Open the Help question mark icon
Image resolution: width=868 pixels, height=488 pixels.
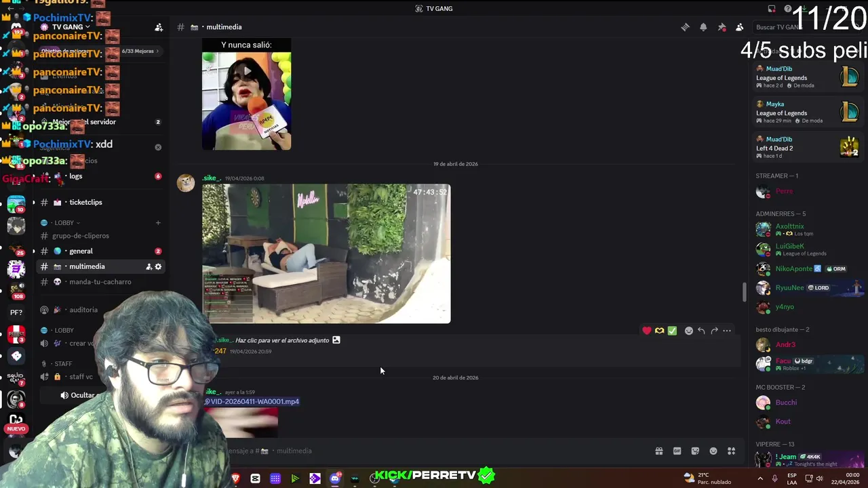point(787,9)
